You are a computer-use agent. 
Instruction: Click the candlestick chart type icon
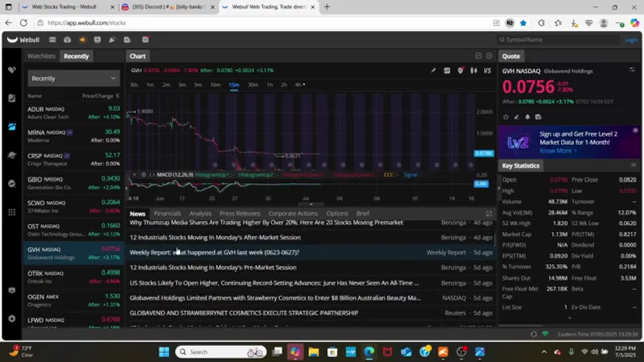473,71
